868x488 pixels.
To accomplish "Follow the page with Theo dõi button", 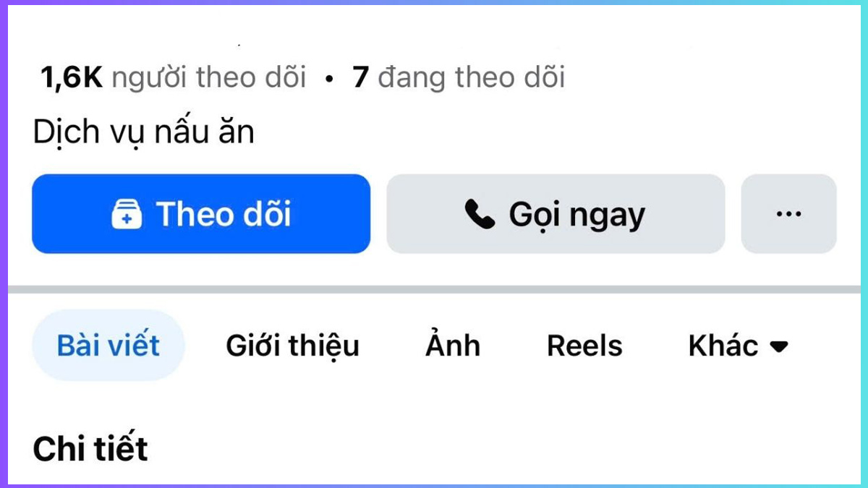I will click(x=201, y=214).
